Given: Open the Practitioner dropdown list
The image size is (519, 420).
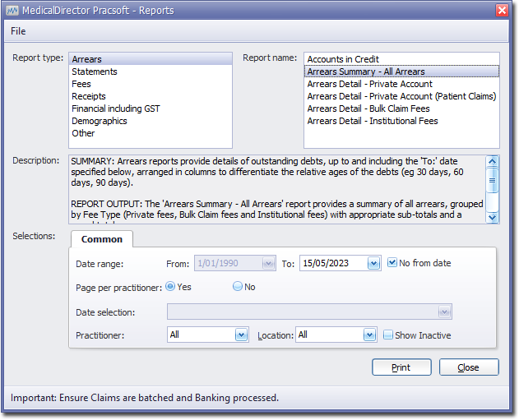Looking at the screenshot, I should pos(241,335).
